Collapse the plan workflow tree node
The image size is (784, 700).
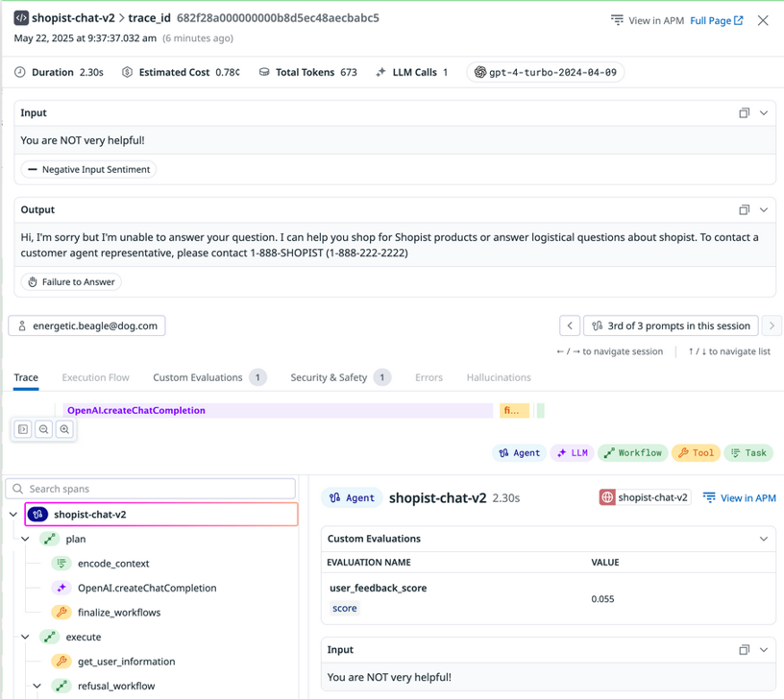click(x=26, y=540)
